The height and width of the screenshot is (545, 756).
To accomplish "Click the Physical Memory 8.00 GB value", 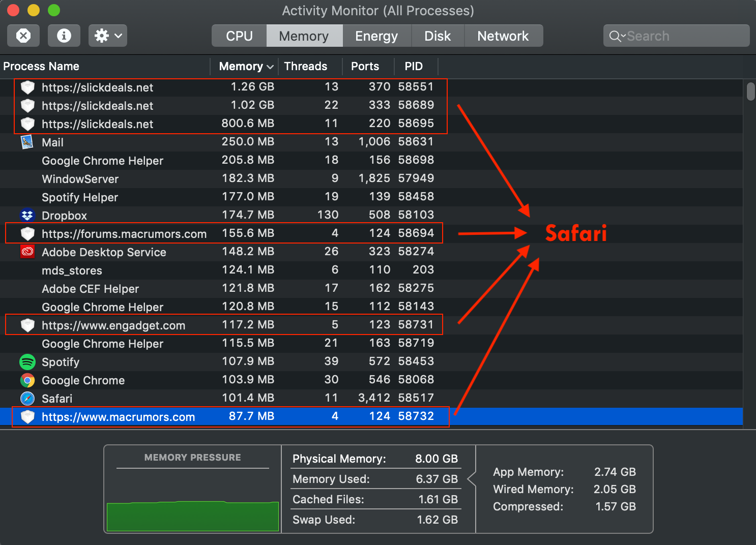I will (x=437, y=459).
